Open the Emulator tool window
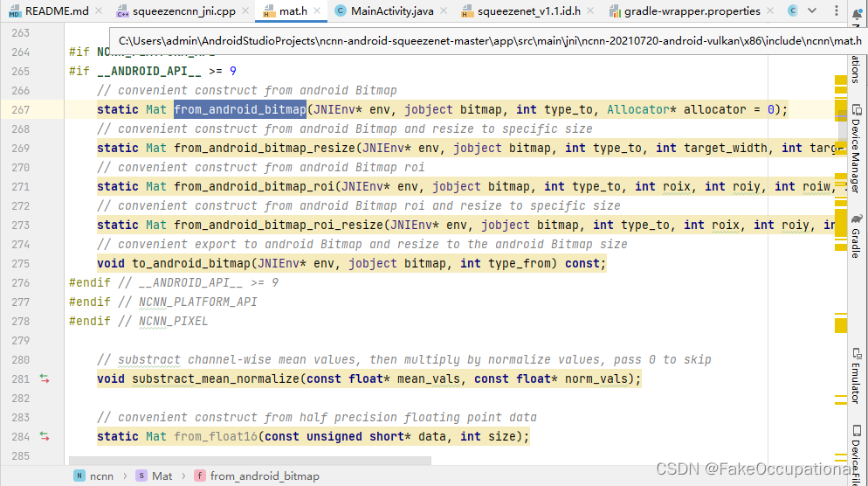 (857, 376)
